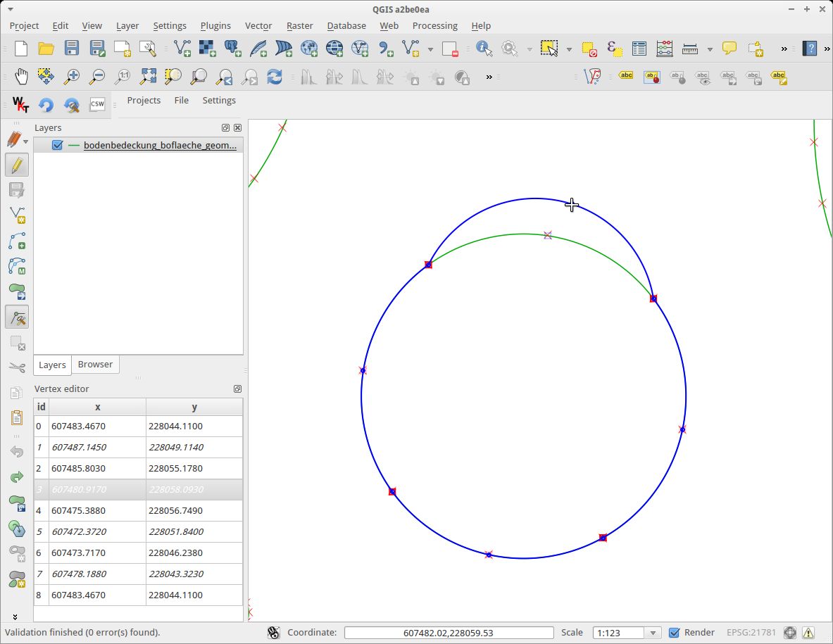833x644 pixels.
Task: Activate the Identify Features tool
Action: coord(484,49)
